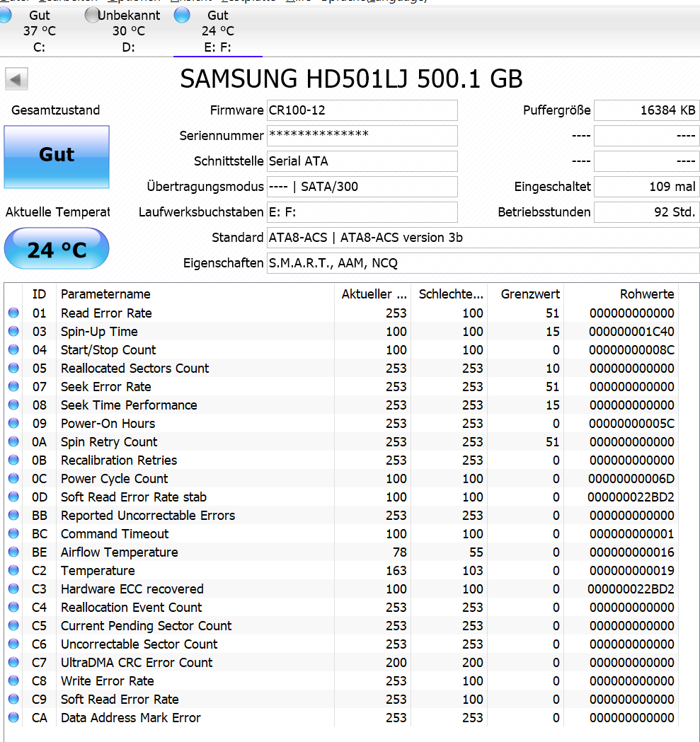Select the Power-On Hours parameter name
700x742 pixels.
tap(108, 424)
